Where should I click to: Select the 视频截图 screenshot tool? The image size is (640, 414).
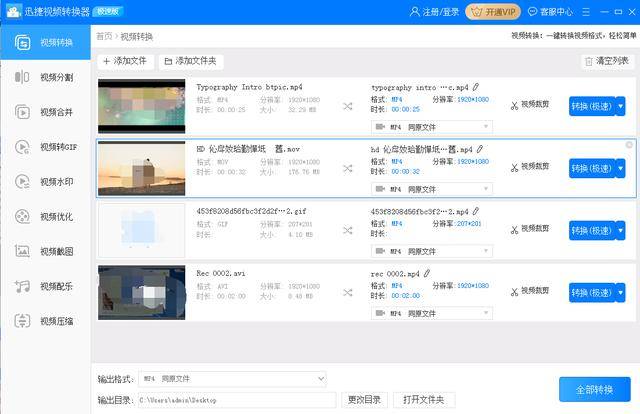coord(45,251)
